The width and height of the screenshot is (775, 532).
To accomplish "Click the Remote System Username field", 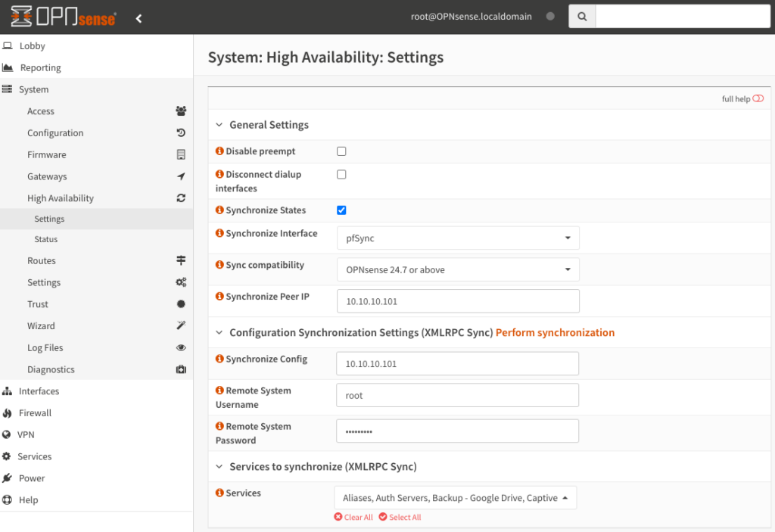I will coord(457,395).
